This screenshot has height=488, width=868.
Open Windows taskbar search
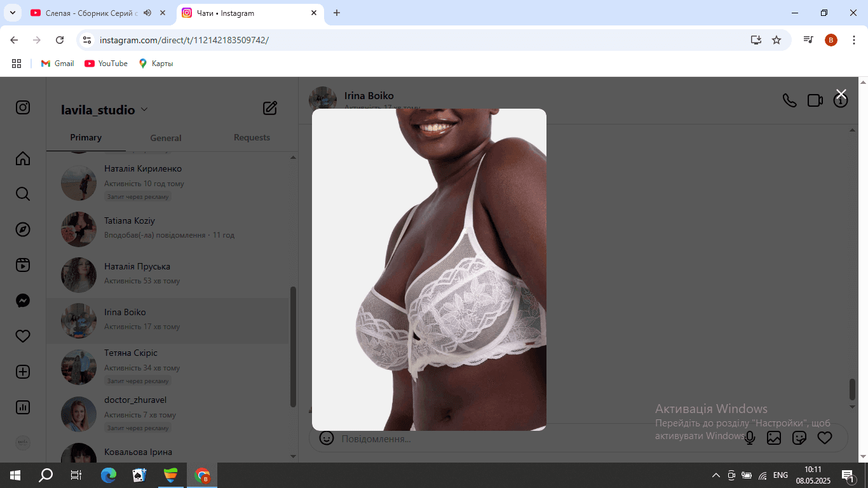(x=46, y=475)
